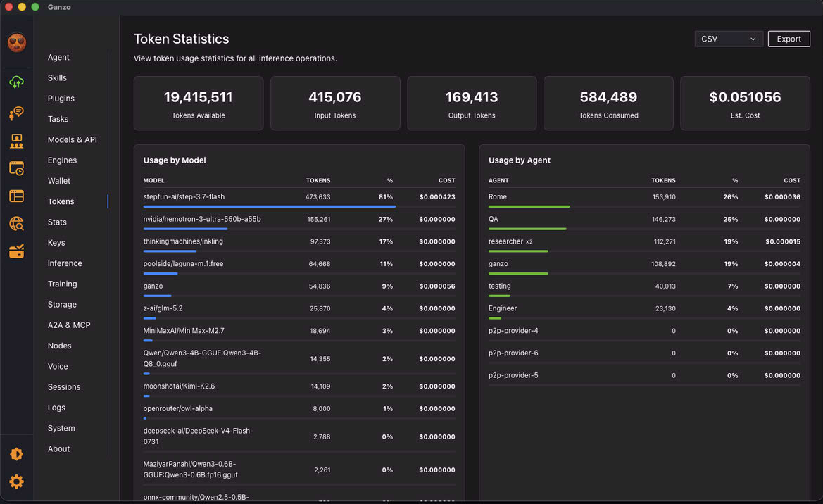Click the 473,633 token count value
Image resolution: width=823 pixels, height=504 pixels.
[318, 197]
